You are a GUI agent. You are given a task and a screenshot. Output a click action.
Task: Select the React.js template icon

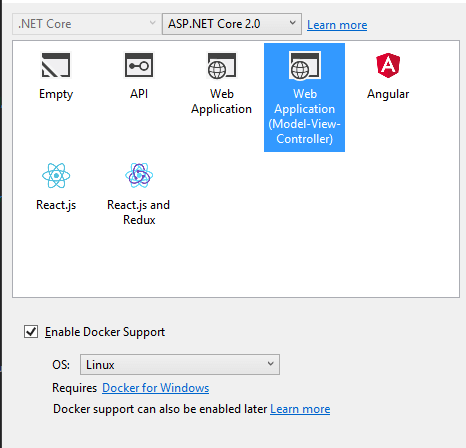pyautogui.click(x=56, y=175)
